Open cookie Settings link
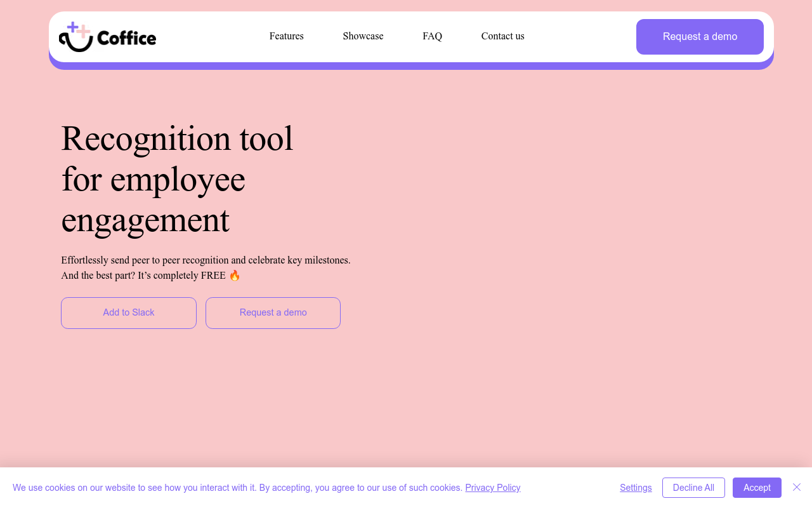Viewport: 812px width, 508px height. (636, 488)
